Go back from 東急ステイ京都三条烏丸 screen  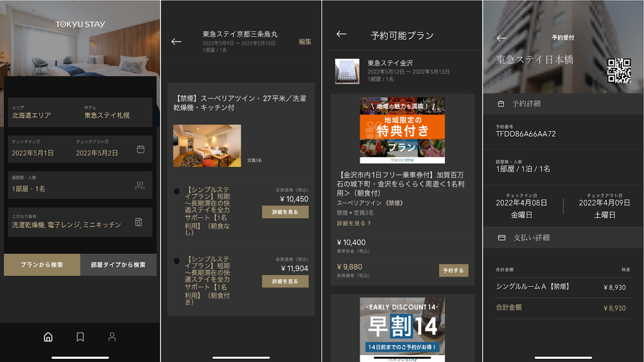pos(176,42)
